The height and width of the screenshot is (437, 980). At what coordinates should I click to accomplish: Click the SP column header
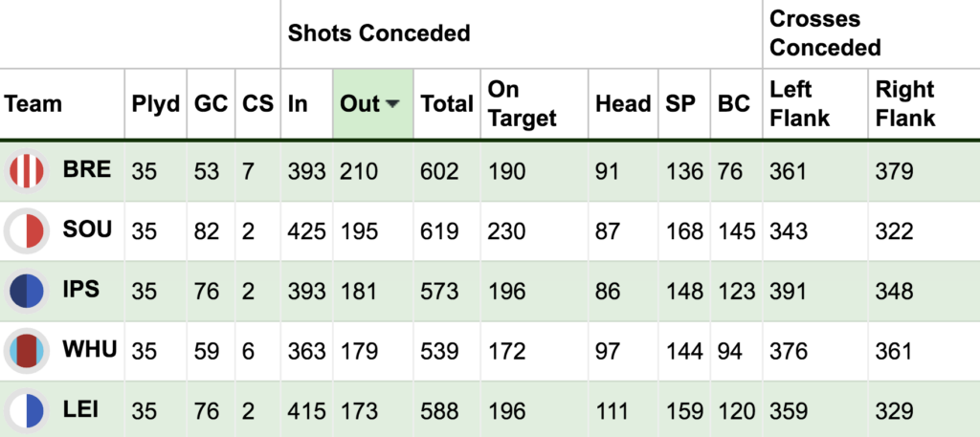point(680,103)
